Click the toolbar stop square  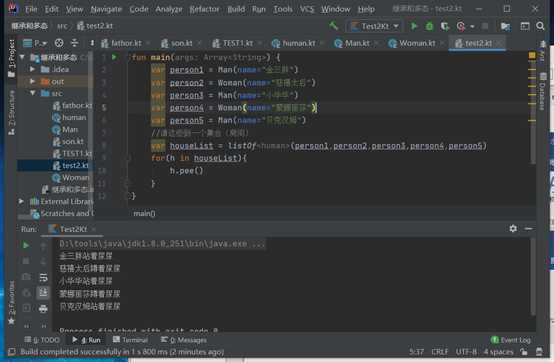click(x=485, y=26)
